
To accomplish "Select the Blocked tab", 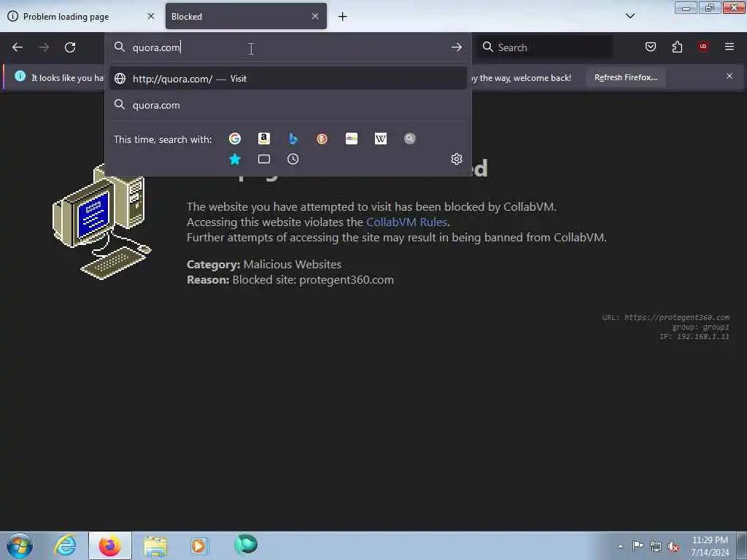I will 246,17.
